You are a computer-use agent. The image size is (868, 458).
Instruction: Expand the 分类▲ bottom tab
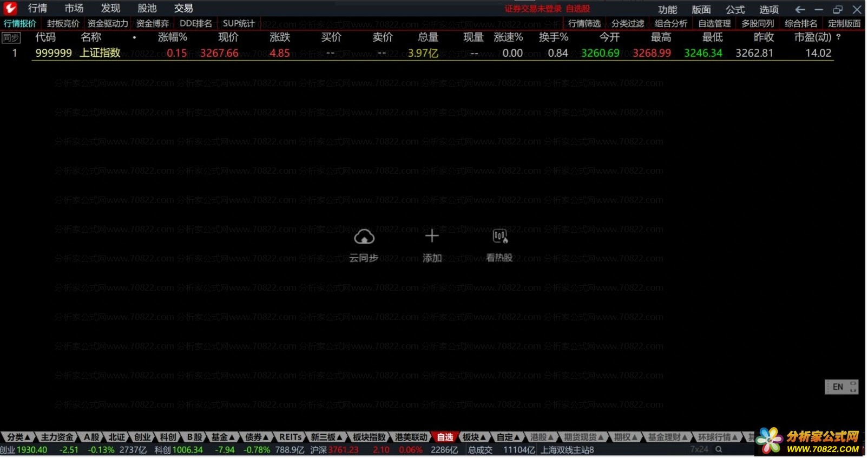click(18, 437)
